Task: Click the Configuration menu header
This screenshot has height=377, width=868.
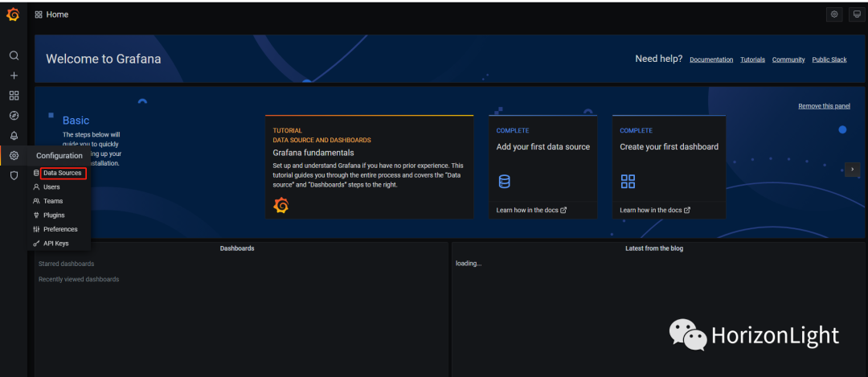Action: 59,156
